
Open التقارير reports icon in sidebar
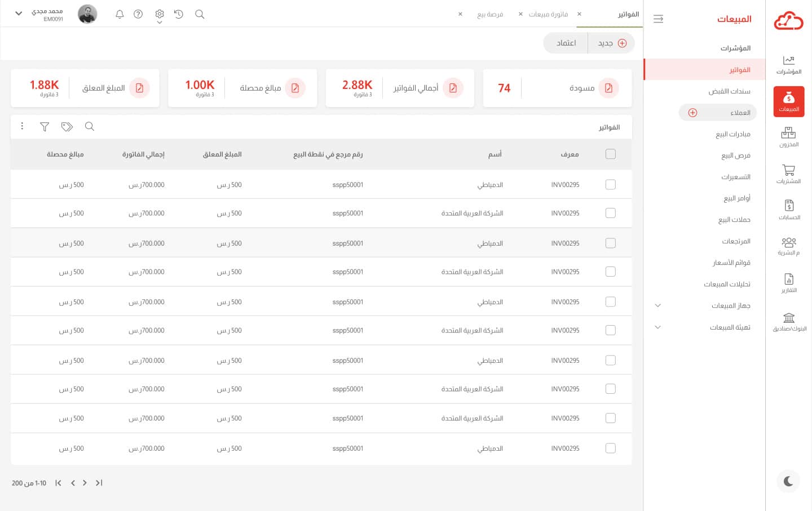(788, 283)
